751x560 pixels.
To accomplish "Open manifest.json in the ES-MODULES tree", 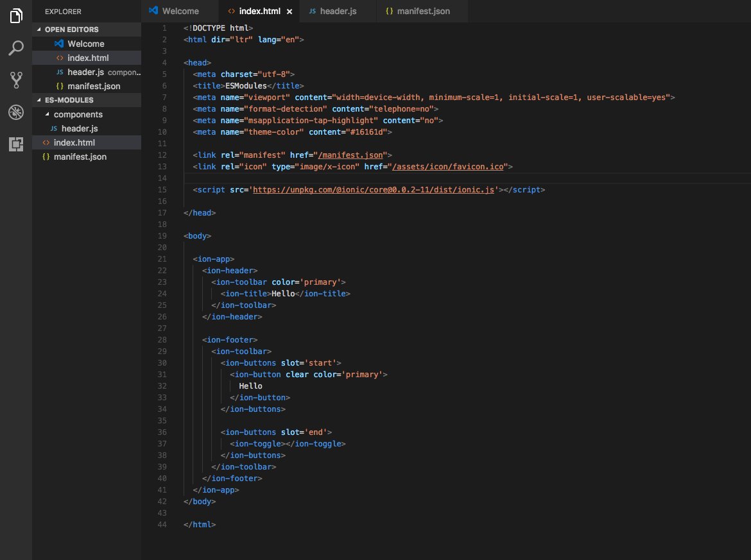I will pyautogui.click(x=87, y=157).
